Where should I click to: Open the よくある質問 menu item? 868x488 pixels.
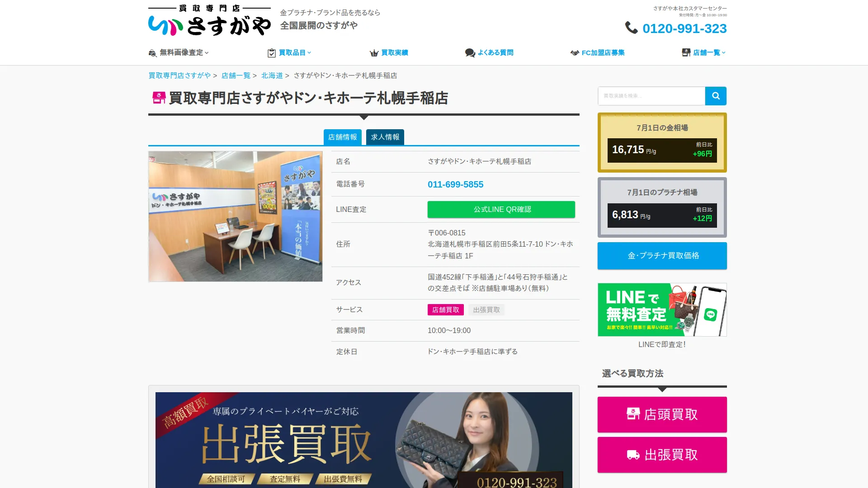click(x=489, y=53)
